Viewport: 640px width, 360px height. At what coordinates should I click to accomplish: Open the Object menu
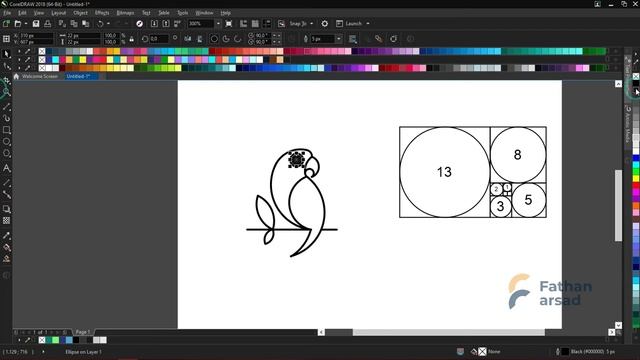80,13
